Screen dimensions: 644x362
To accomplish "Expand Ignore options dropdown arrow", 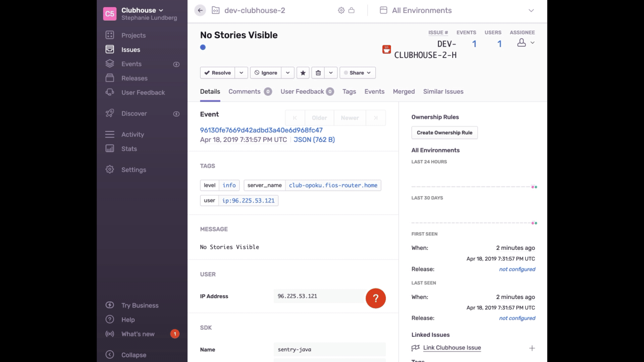I will pyautogui.click(x=288, y=73).
